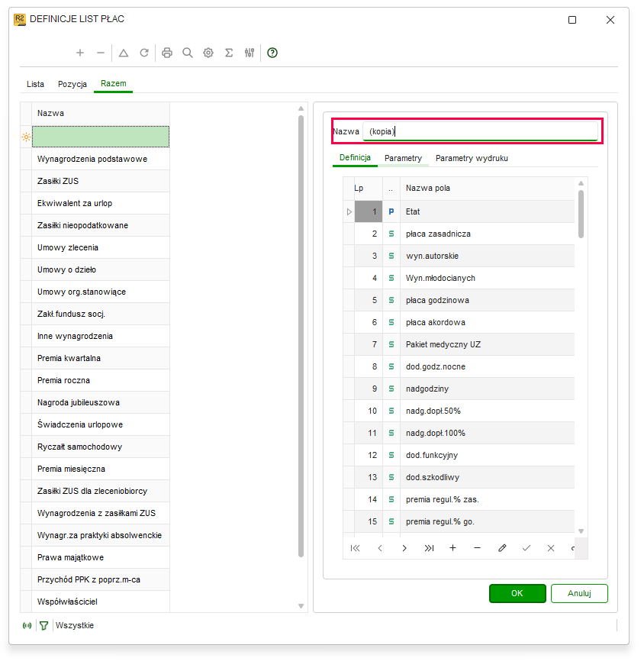Open settings via the gear icon

208,53
